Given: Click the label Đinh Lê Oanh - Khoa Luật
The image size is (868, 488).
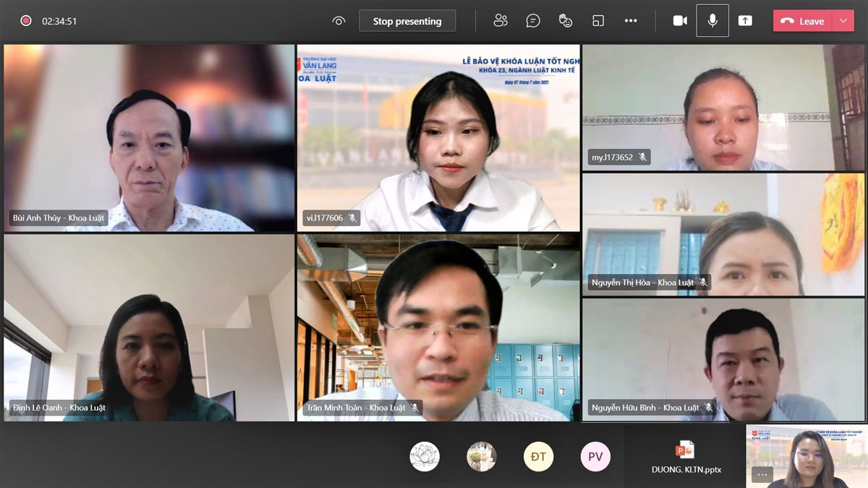Looking at the screenshot, I should 59,408.
